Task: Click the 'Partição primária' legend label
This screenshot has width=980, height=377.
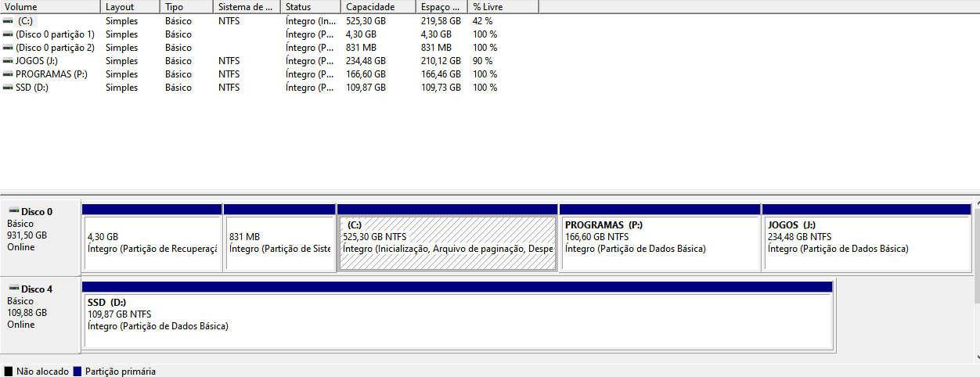Action: (121, 372)
